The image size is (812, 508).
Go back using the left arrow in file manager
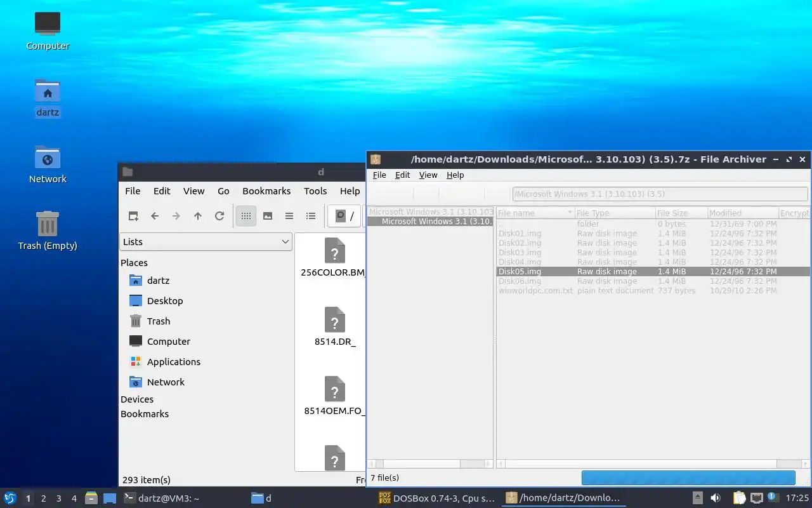[x=155, y=216]
